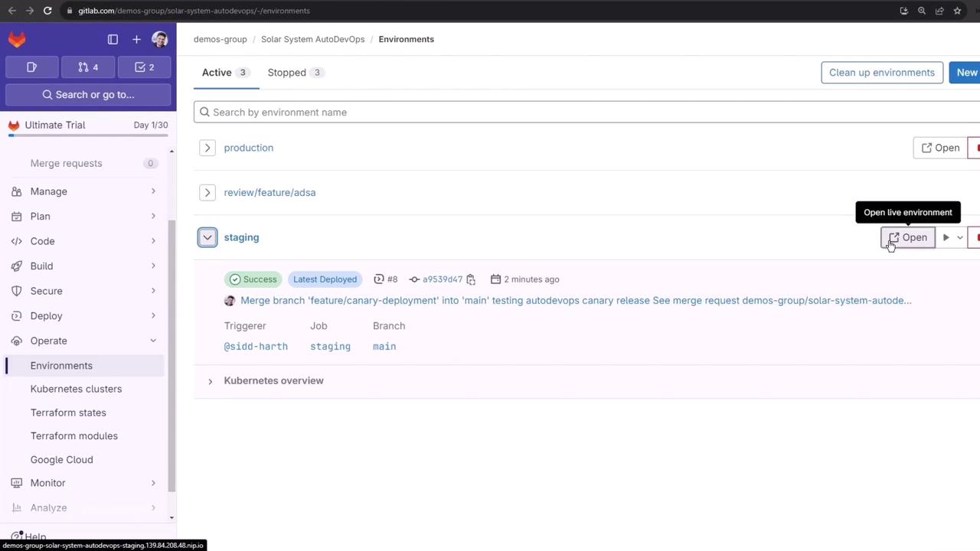980x551 pixels.
Task: Open Terraform modules in the sidebar
Action: click(85, 436)
